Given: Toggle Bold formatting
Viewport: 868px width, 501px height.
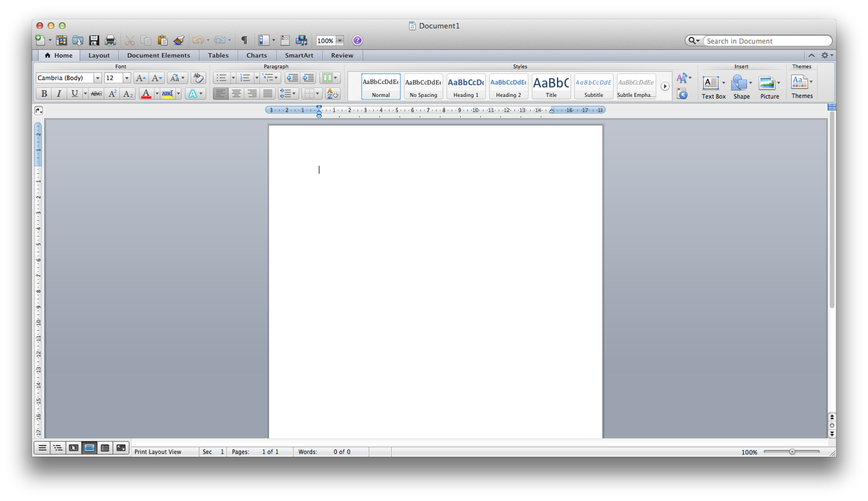Looking at the screenshot, I should pos(44,93).
